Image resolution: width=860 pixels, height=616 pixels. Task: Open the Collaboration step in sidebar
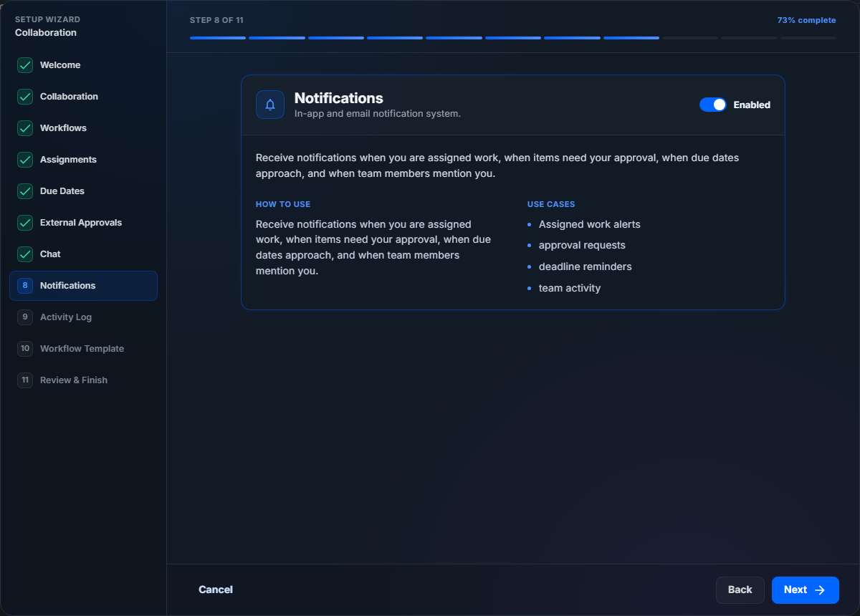tap(83, 97)
